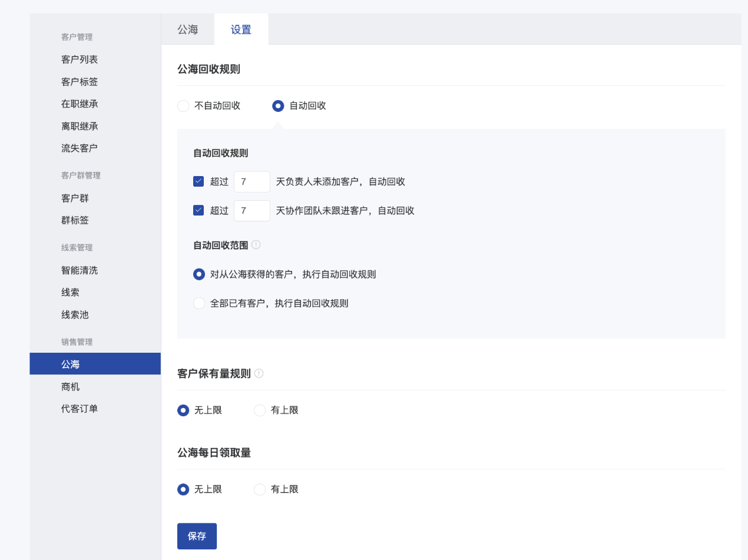Screen dimensions: 748x560
Task: Select 无上限 under 公海每日领取量
Action: [x=183, y=489]
